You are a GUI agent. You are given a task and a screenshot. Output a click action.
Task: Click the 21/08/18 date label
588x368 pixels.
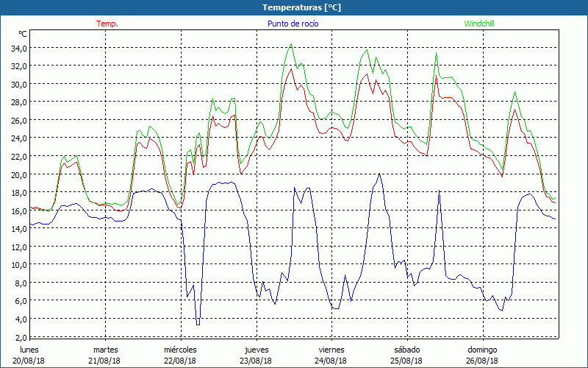(104, 361)
